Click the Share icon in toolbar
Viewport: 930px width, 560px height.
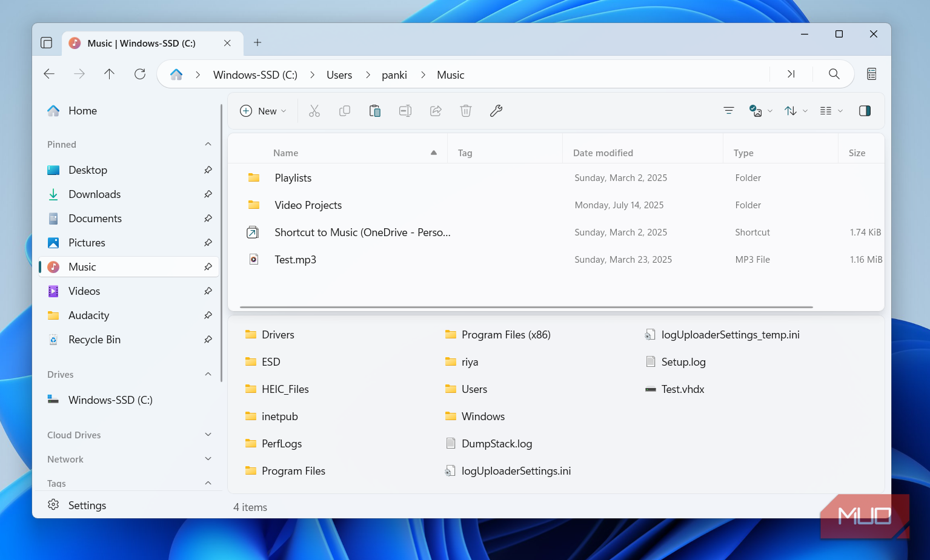click(x=436, y=111)
